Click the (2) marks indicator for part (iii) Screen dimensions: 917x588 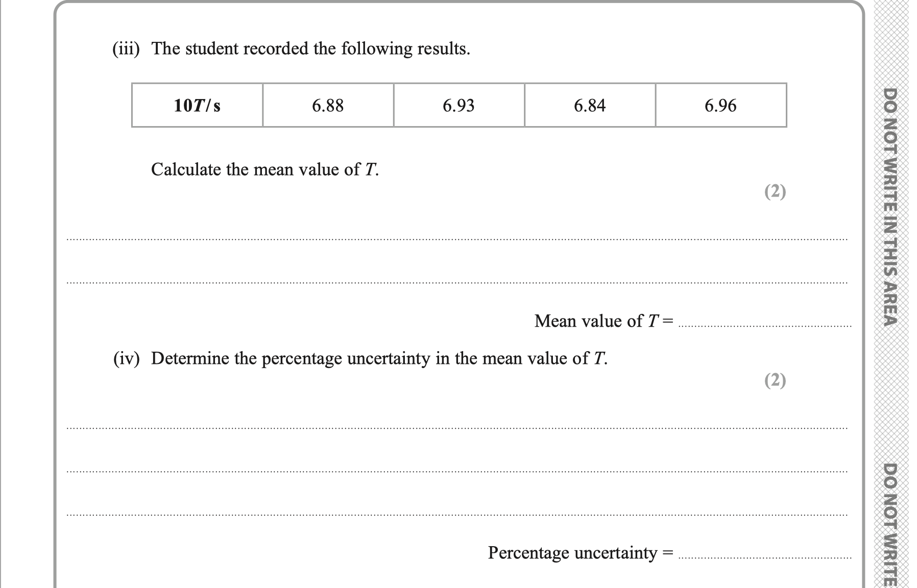(x=775, y=191)
